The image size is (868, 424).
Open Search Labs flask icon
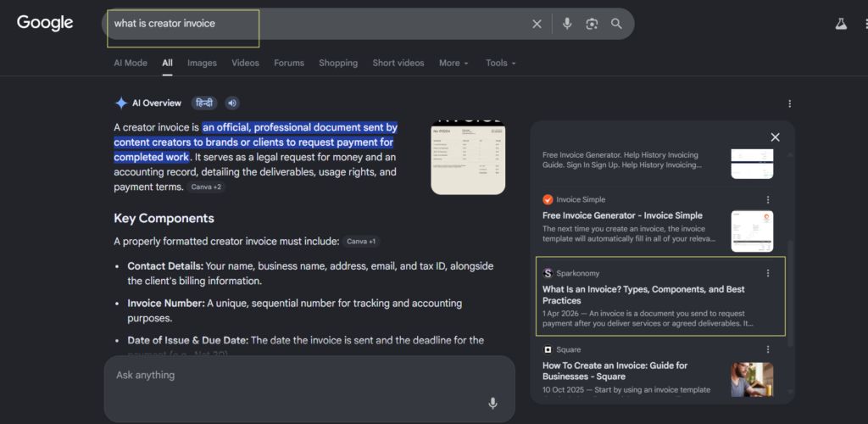coord(841,24)
